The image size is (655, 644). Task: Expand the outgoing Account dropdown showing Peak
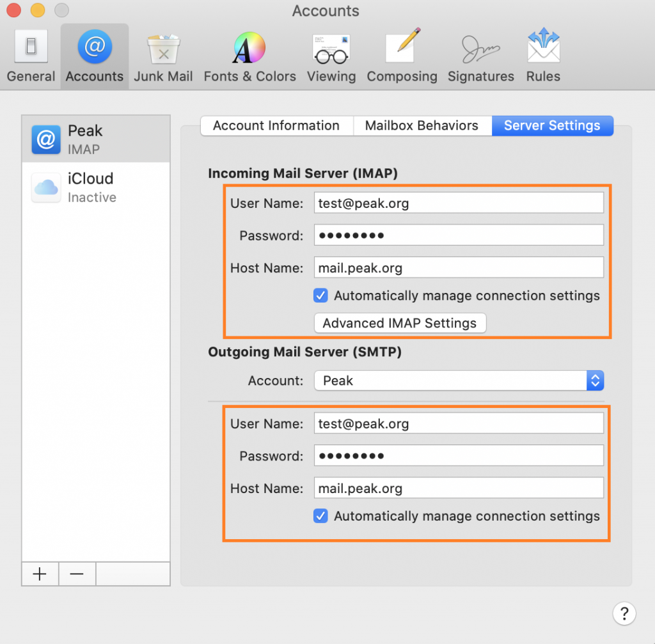(459, 381)
